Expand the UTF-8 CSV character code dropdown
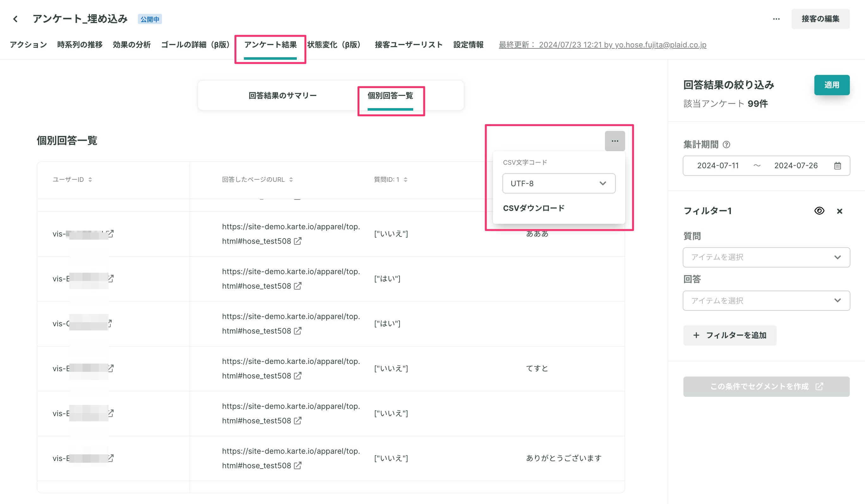The width and height of the screenshot is (865, 504). point(559,184)
